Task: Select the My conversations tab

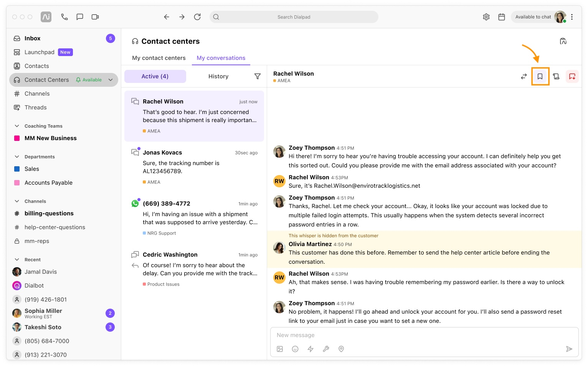Action: [221, 58]
